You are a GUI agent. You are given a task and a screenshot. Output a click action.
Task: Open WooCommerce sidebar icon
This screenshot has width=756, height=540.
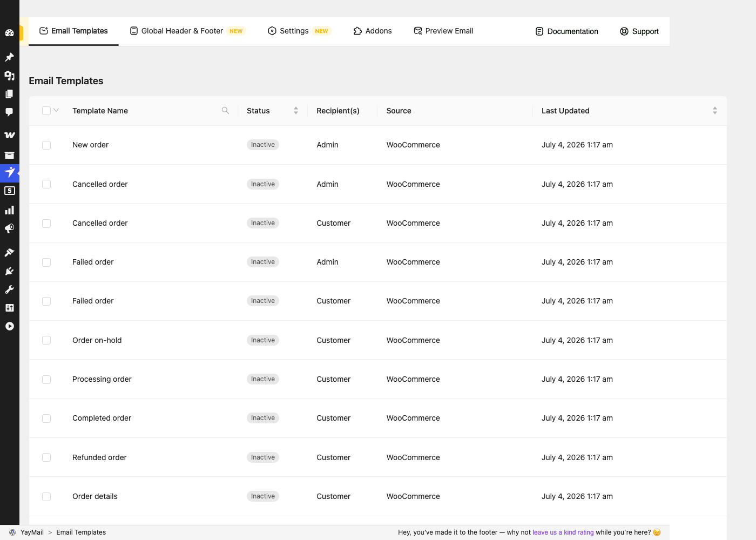pyautogui.click(x=9, y=135)
